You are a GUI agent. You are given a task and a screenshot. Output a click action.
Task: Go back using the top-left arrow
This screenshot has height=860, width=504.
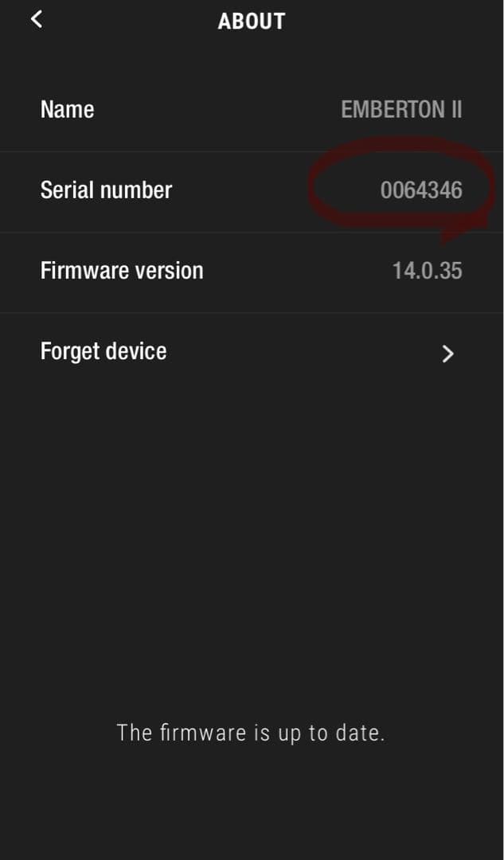[x=36, y=20]
